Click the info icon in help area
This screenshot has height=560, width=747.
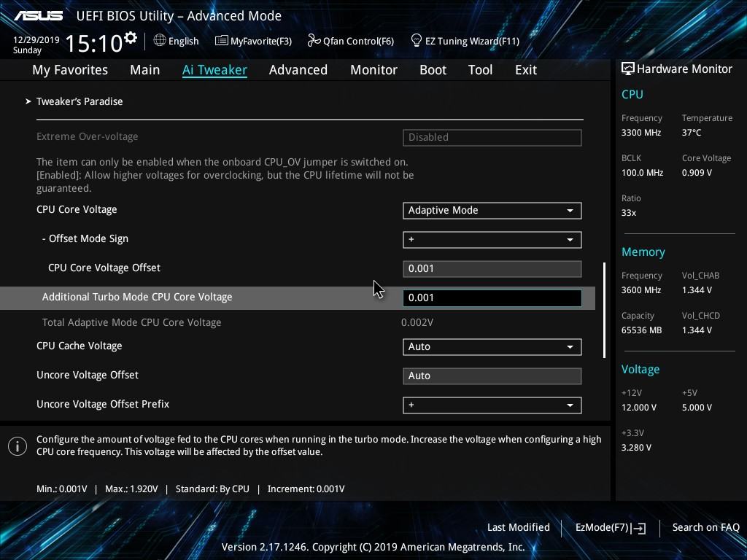(18, 446)
